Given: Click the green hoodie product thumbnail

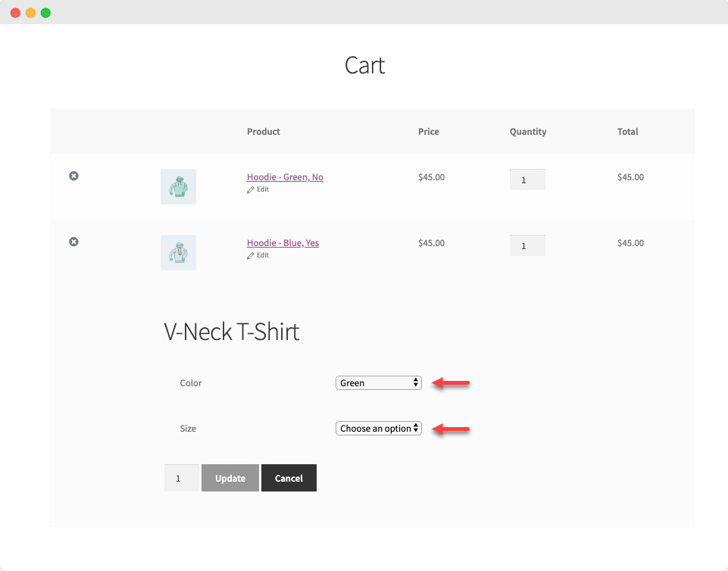Looking at the screenshot, I should coord(178,186).
